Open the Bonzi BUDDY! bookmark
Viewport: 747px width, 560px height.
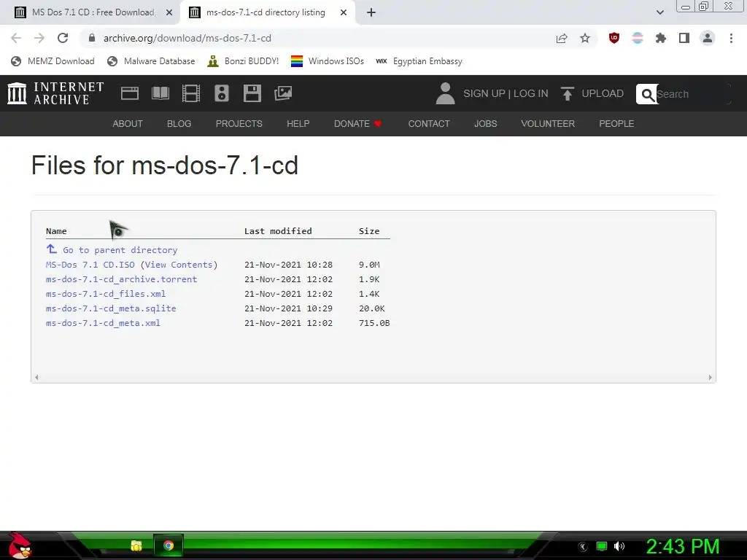coord(243,61)
